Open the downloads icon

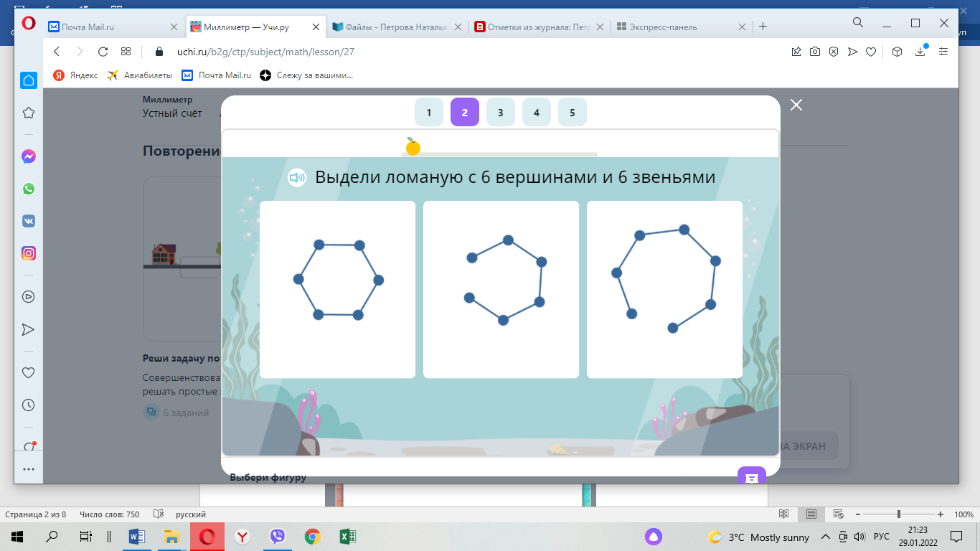point(920,52)
